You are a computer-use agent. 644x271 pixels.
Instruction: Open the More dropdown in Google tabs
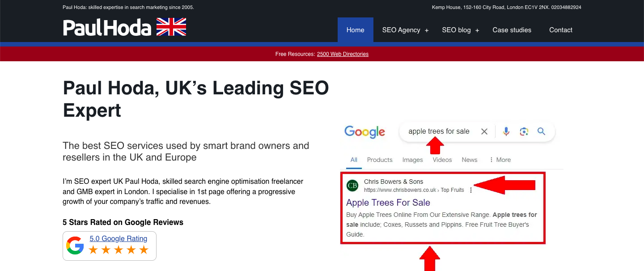500,160
